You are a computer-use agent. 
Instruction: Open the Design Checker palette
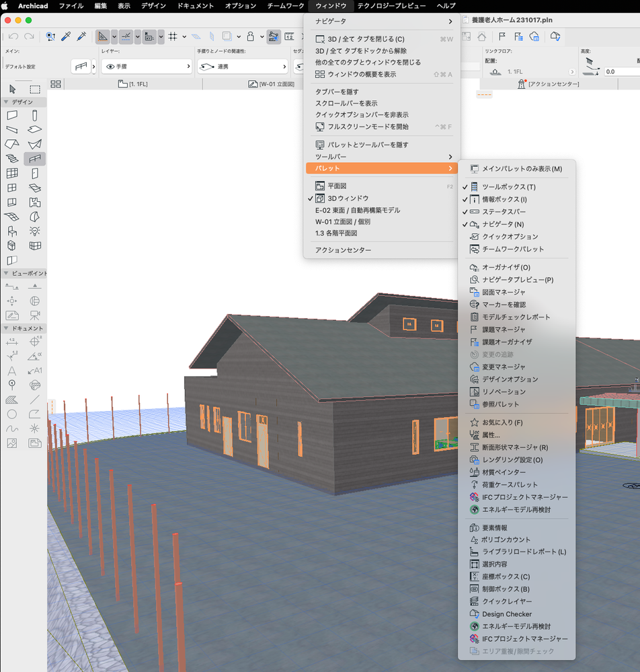point(516,614)
